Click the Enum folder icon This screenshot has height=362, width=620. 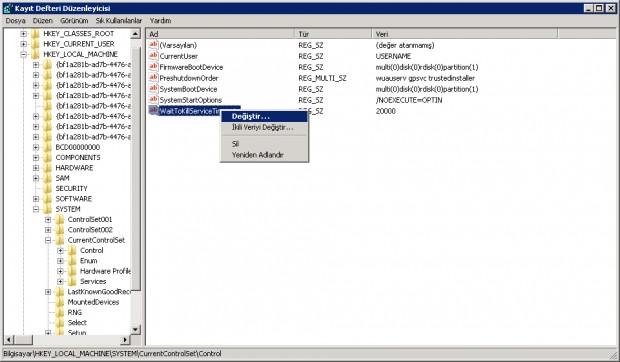coord(72,260)
